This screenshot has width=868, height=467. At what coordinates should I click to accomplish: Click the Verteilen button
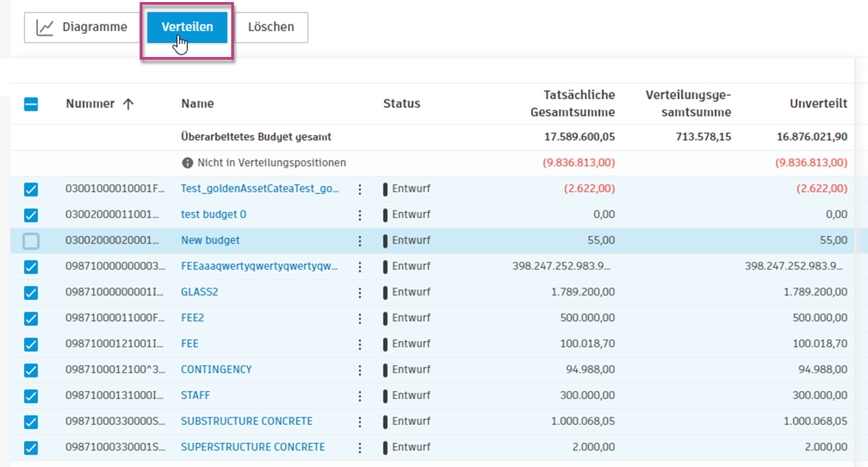(187, 27)
